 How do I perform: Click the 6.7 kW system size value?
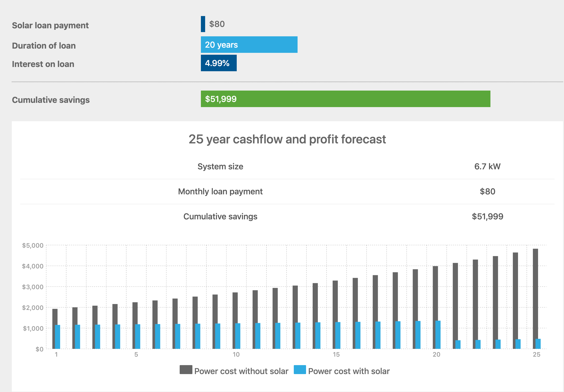487,167
